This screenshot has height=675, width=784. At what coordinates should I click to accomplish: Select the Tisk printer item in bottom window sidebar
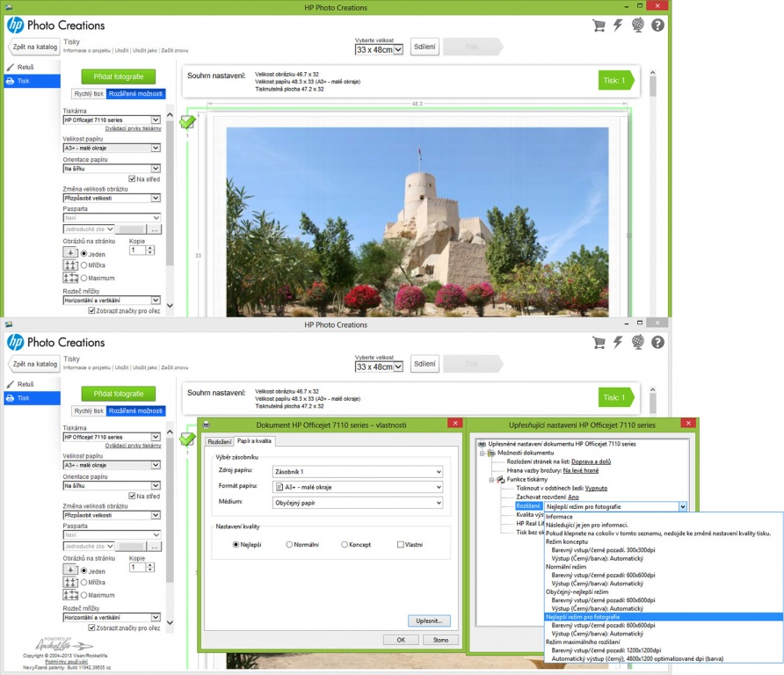[x=32, y=398]
